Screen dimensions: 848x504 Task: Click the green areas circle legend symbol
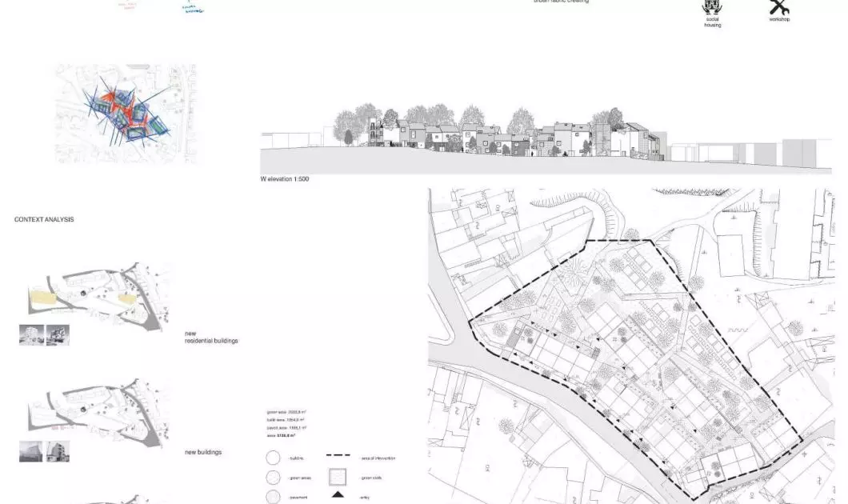click(x=273, y=478)
